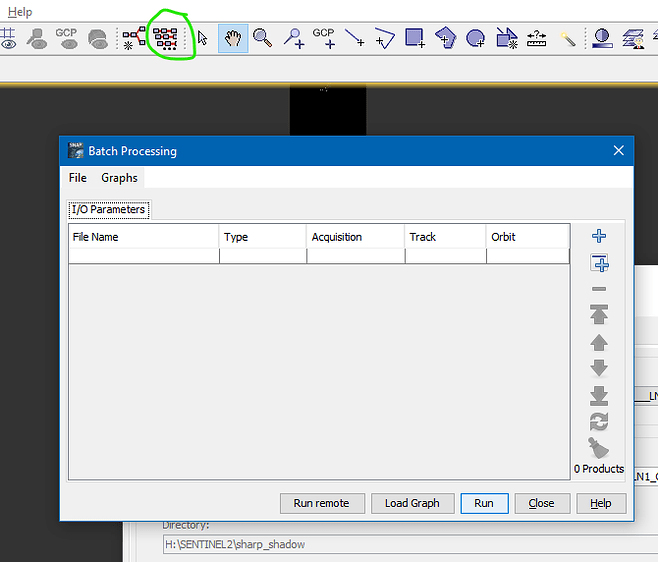Pick the draw line tool
This screenshot has width=658, height=562.
(354, 38)
